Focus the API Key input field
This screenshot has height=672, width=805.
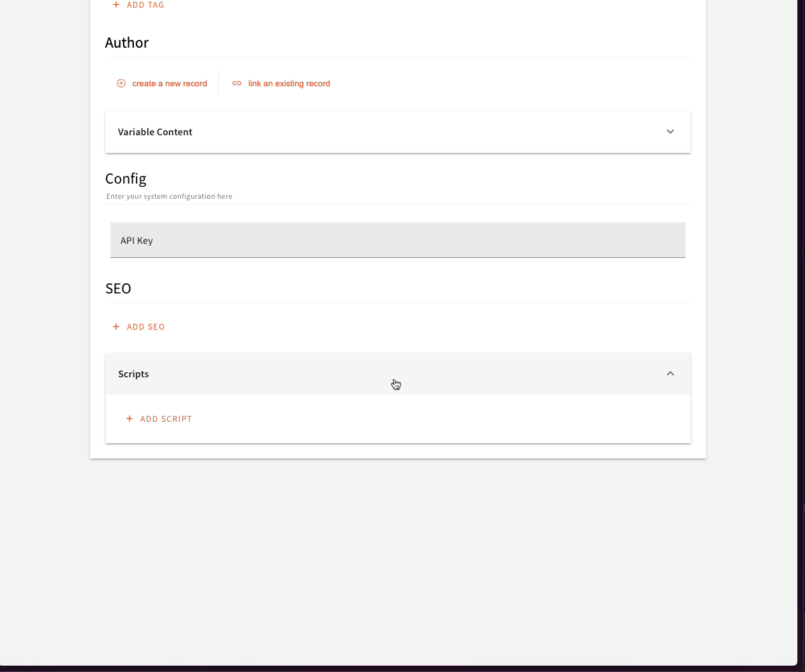point(397,241)
